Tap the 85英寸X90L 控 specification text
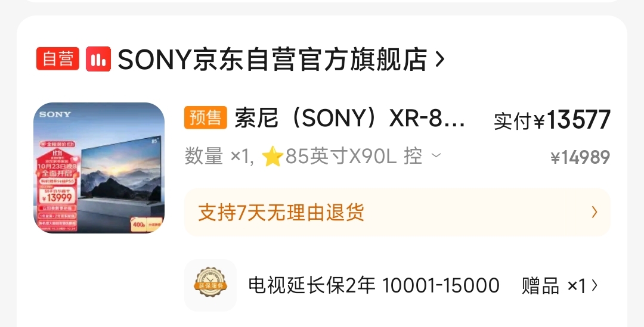Screen dimensions: 644x327 (354, 156)
